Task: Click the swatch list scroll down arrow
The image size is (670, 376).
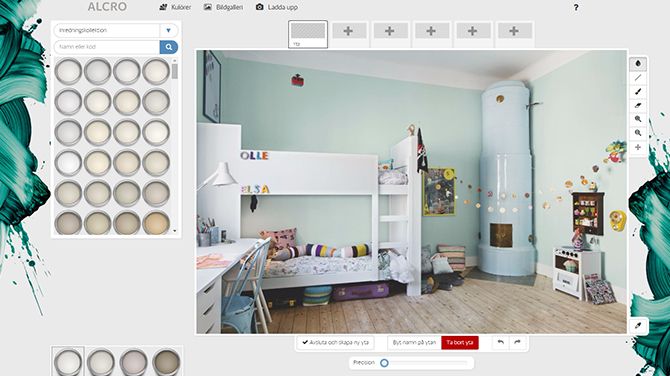Action: coord(175,231)
